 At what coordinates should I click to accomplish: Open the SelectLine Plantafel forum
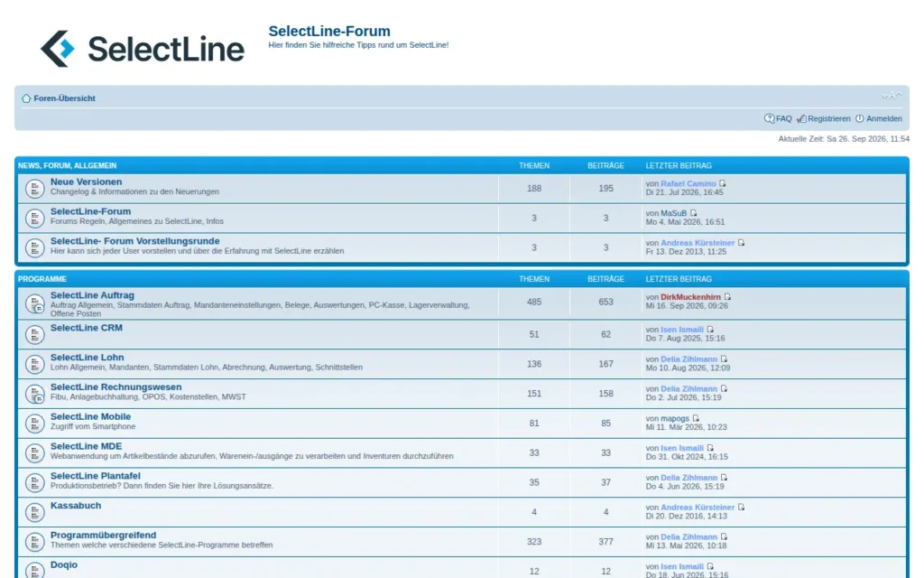(96, 475)
